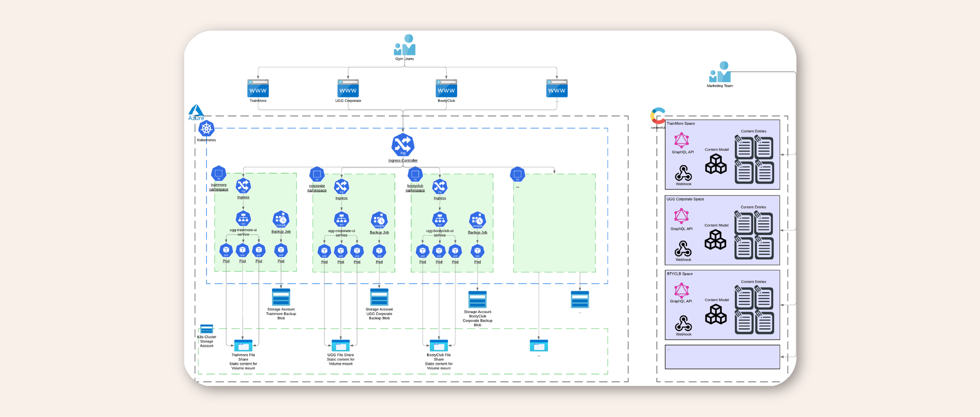Select the Ingress Controller icon
980x417 pixels.
403,145
